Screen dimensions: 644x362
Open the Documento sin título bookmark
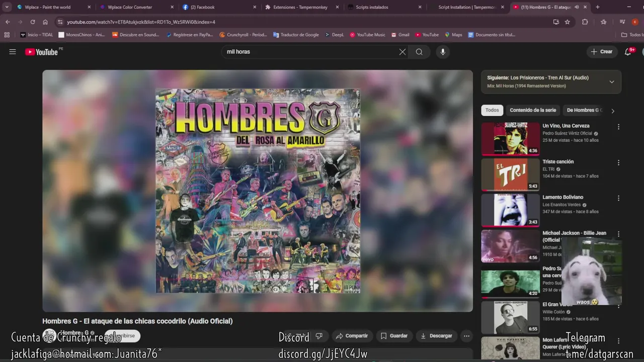click(x=492, y=35)
